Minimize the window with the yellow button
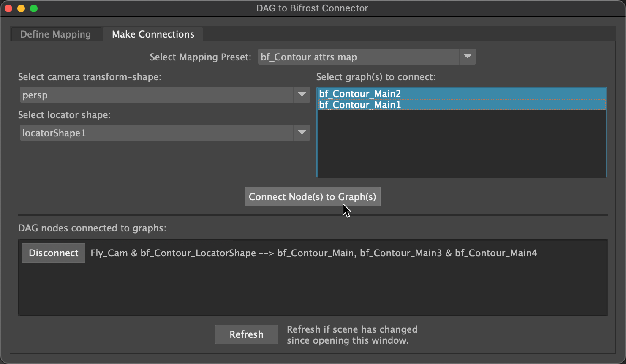 coord(21,8)
